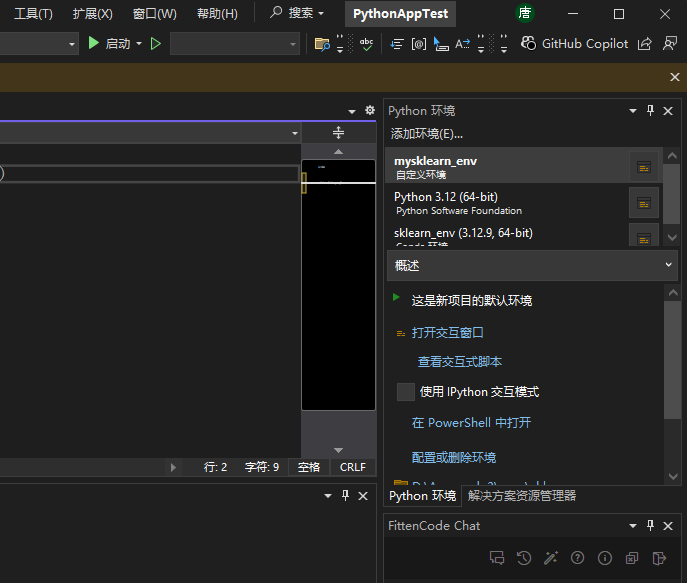Pin the bottom-left tool window
The height and width of the screenshot is (583, 687).
pyautogui.click(x=345, y=495)
